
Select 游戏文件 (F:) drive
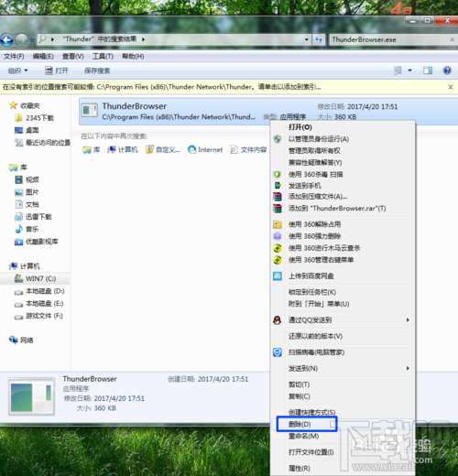click(x=38, y=316)
